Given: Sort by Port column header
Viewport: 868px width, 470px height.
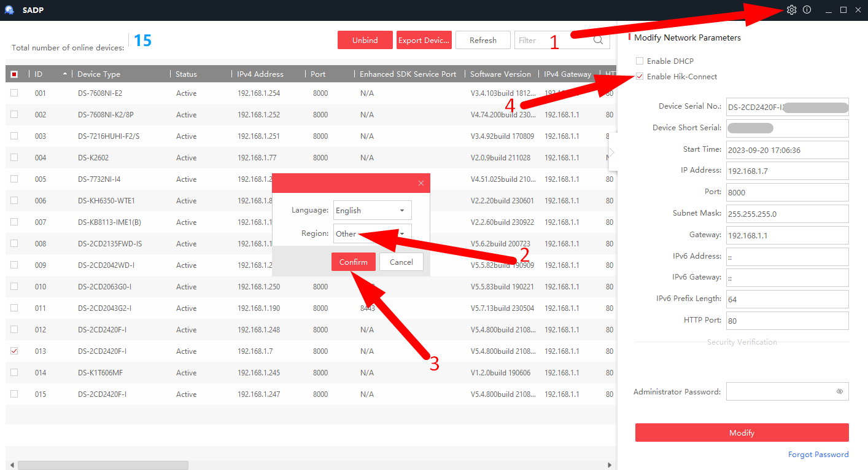Looking at the screenshot, I should tap(328, 74).
